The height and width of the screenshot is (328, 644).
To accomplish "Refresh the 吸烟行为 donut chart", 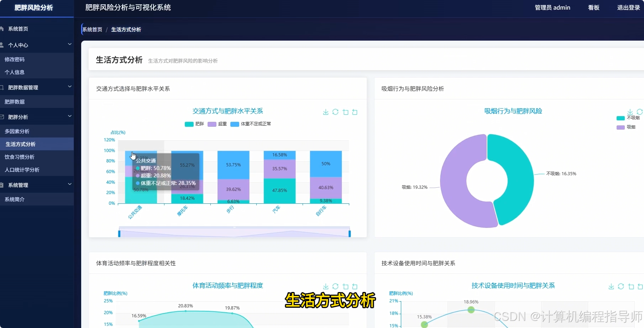I will click(x=639, y=111).
